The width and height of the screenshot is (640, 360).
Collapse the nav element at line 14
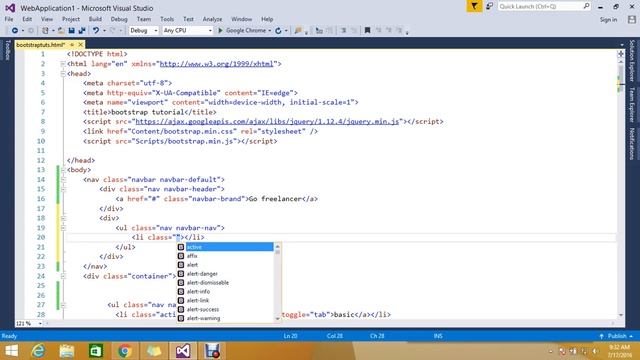point(63,180)
